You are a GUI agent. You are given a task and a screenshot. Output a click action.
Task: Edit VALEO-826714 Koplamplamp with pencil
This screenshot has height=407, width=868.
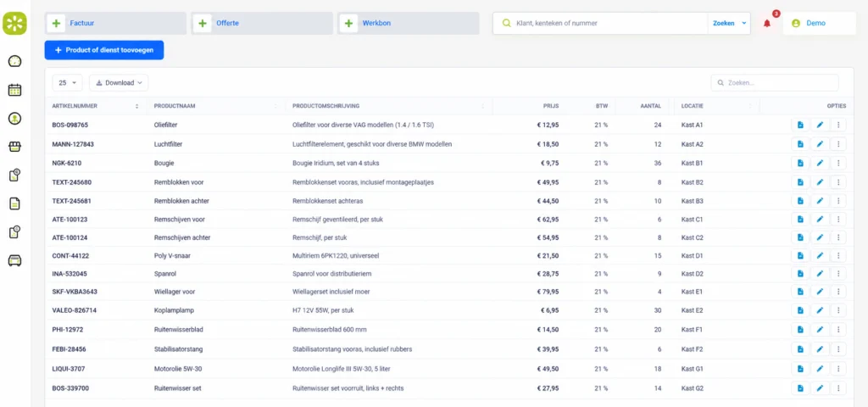pos(820,310)
